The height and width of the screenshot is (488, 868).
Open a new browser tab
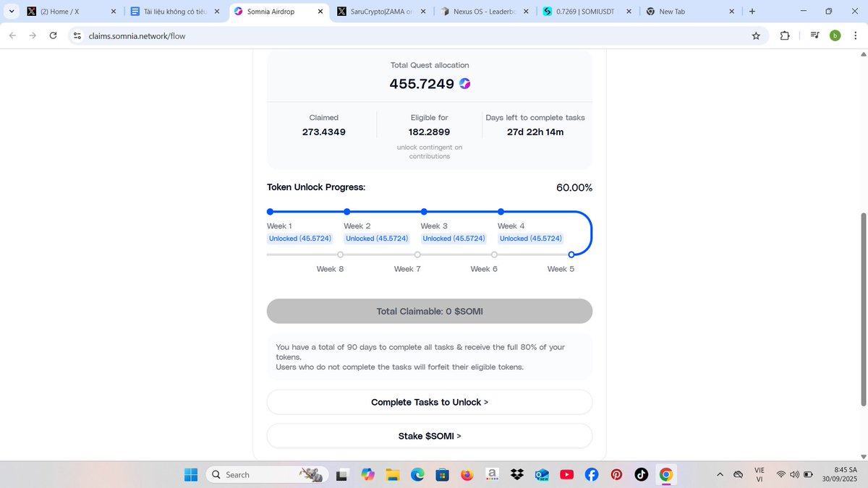coord(752,12)
